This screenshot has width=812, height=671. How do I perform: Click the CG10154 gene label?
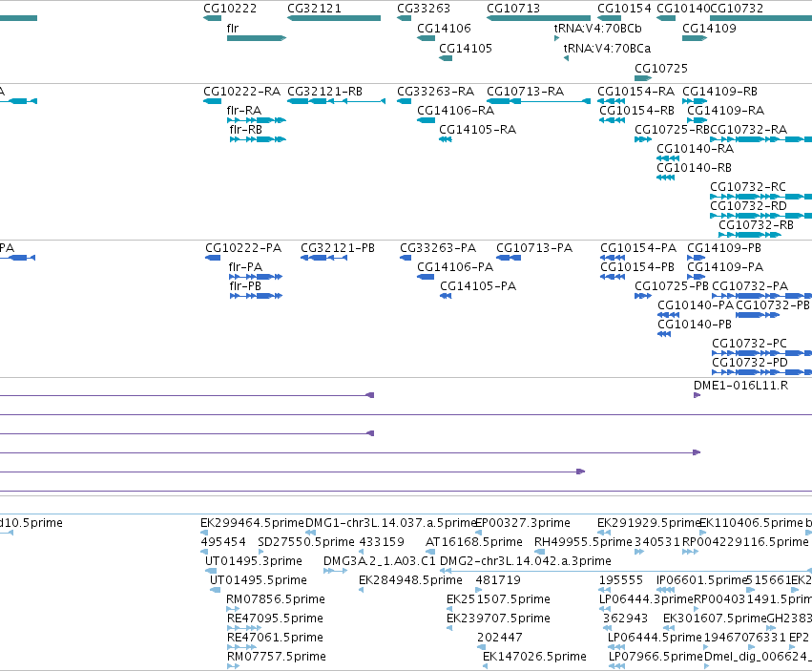click(x=624, y=9)
